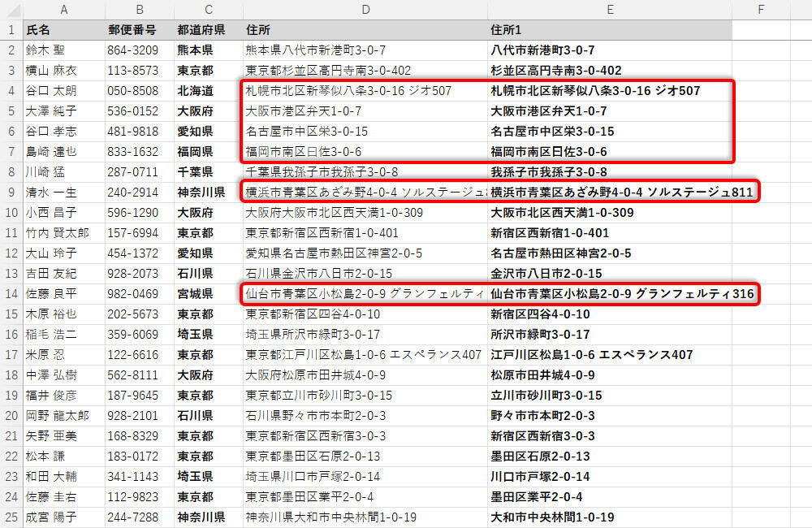The width and height of the screenshot is (812, 528).
Task: Select bold cell 仙台市青葉区小松島2-0-9 グランフェルティ316
Action: click(x=610, y=294)
